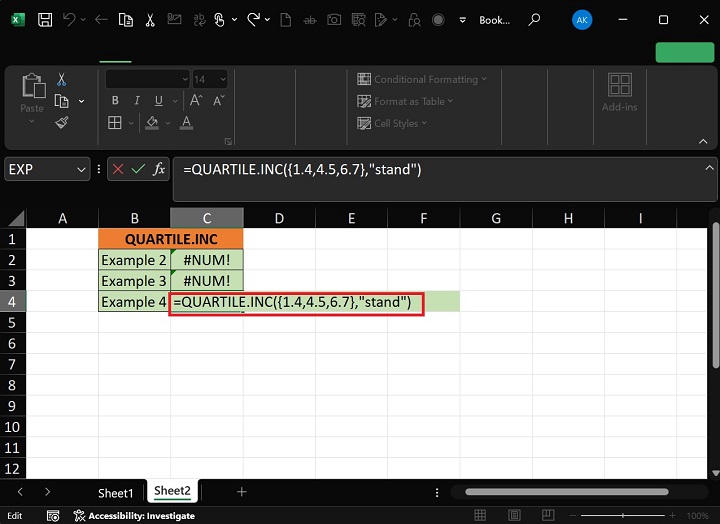This screenshot has width=720, height=524.
Task: Open the AK account avatar
Action: coord(582,20)
